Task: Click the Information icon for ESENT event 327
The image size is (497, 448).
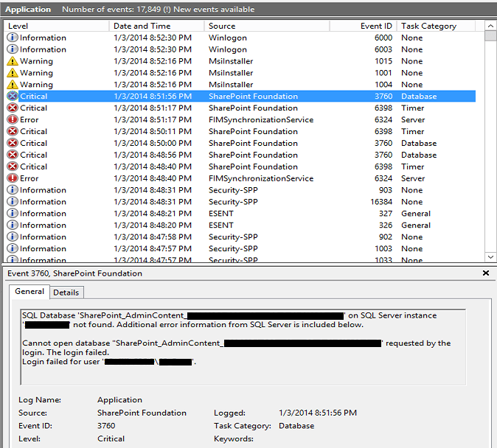Action: (13, 213)
